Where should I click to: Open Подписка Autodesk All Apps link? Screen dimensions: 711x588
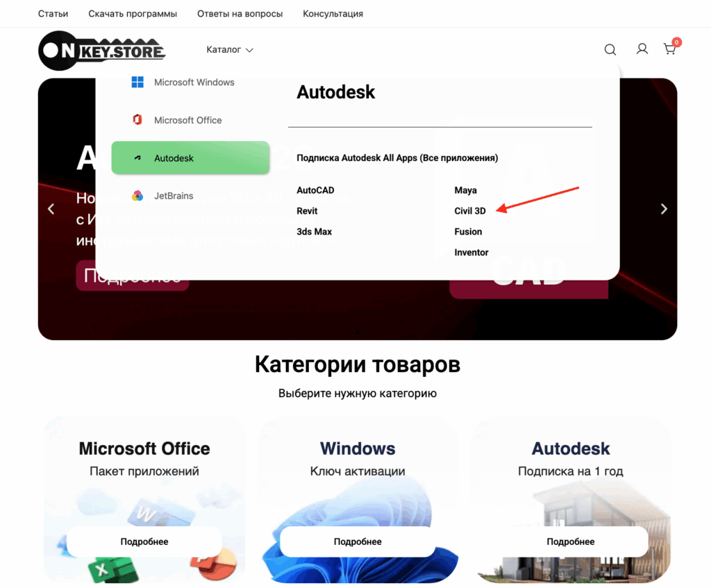(x=397, y=158)
